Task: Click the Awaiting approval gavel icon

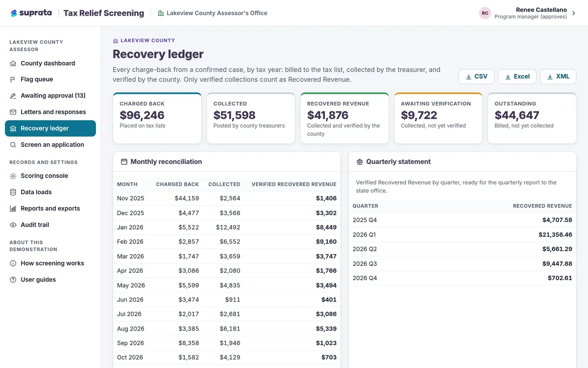Action: coord(13,96)
